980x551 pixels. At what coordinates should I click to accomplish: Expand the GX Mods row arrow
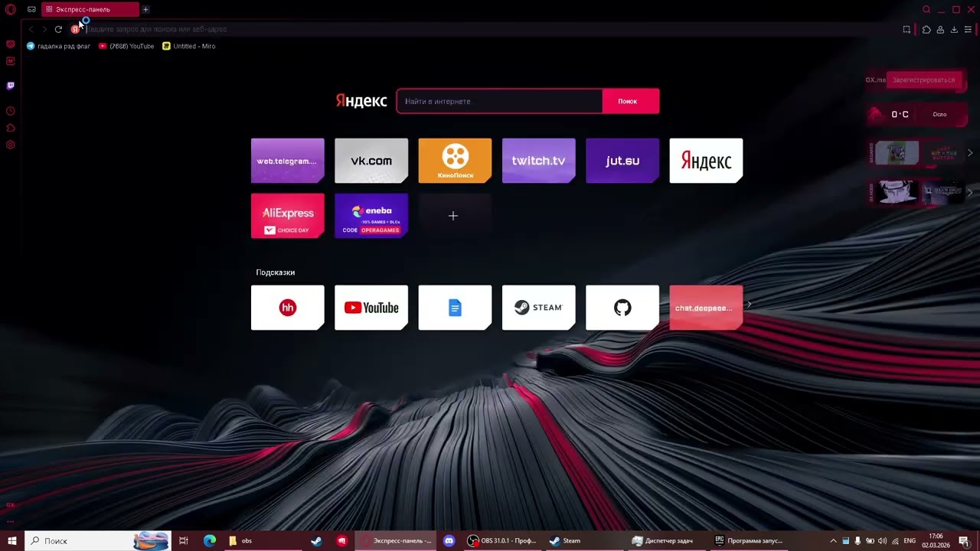point(970,192)
